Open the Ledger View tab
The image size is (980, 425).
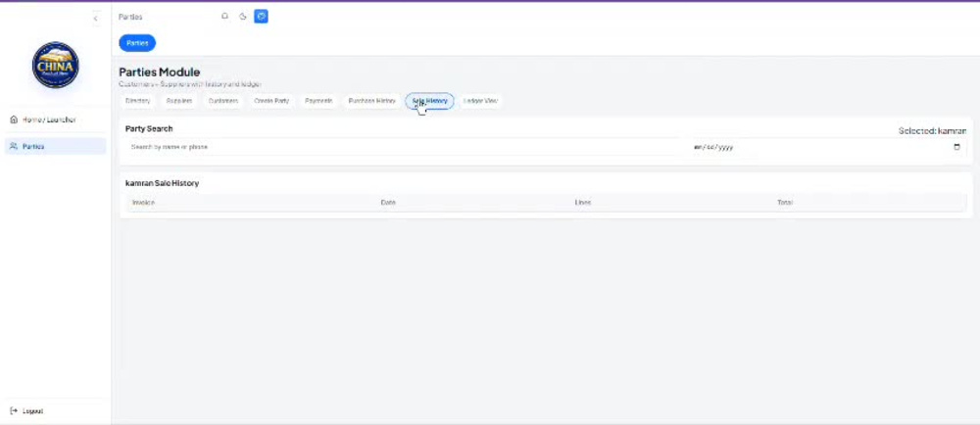[480, 101]
